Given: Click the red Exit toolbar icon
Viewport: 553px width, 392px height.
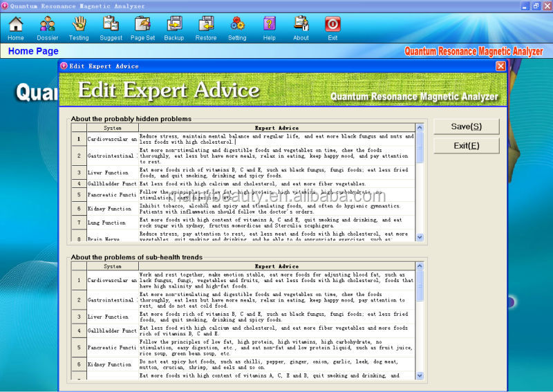Looking at the screenshot, I should (x=332, y=25).
